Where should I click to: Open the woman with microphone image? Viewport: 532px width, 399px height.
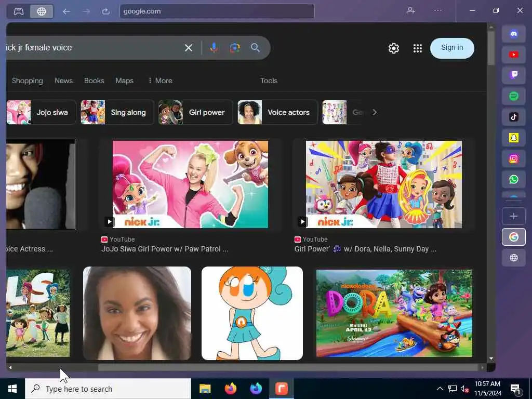[x=41, y=184]
